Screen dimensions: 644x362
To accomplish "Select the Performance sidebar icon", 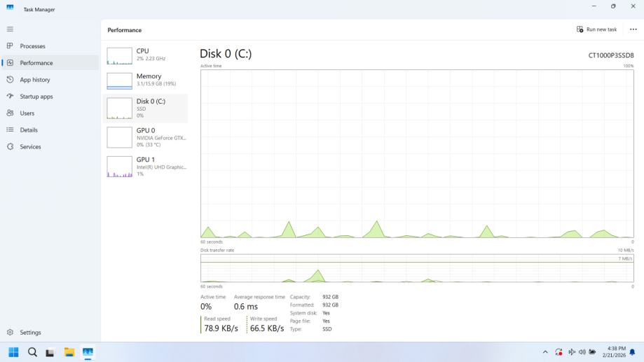I will point(11,63).
